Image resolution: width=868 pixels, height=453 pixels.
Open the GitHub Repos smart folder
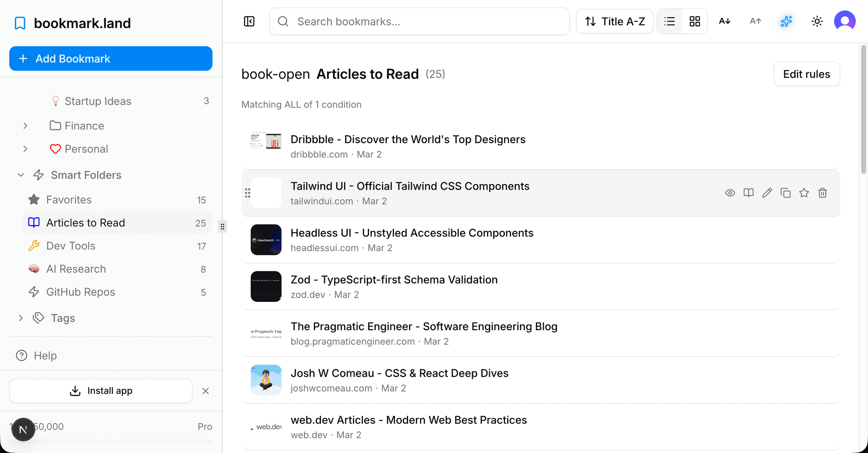click(117, 292)
